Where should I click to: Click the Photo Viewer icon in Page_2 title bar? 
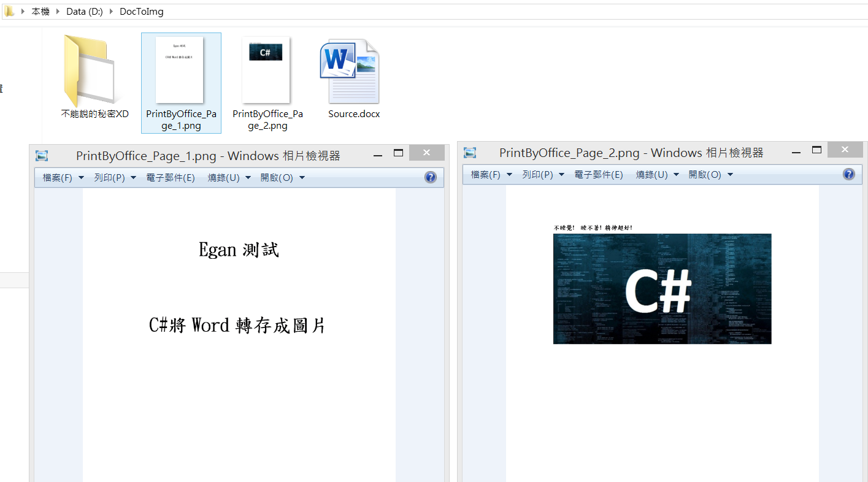coord(470,152)
